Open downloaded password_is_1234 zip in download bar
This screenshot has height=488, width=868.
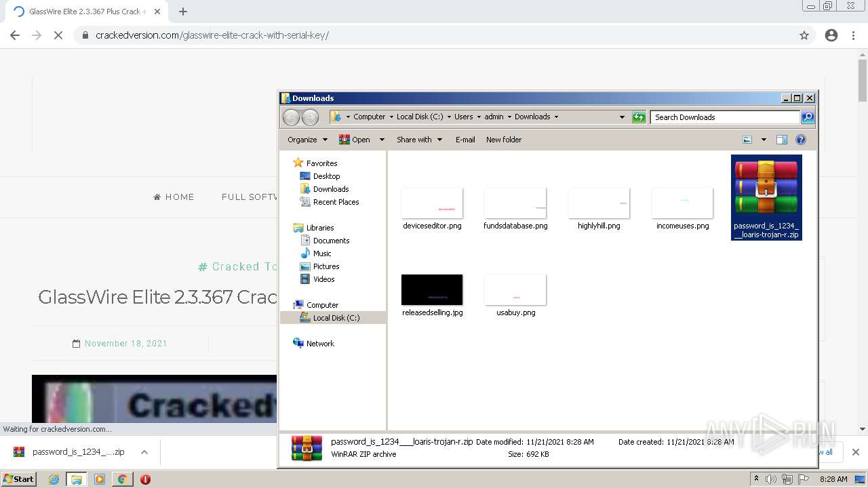[70, 452]
